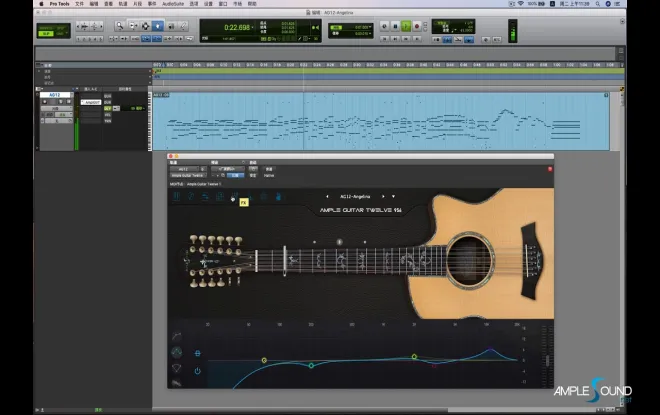Screen dimensions: 660x415
Task: Select the diamond-shaped FX sidebar icon
Action: 177,368
